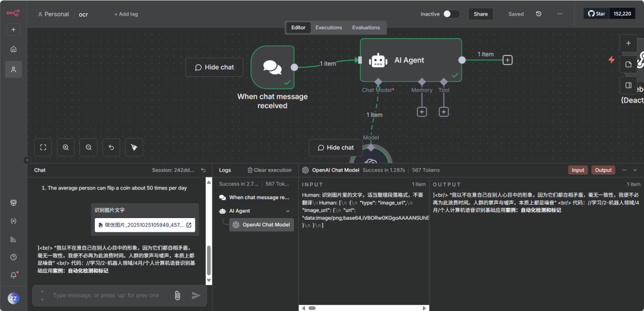The width and height of the screenshot is (644, 311).
Task: Click the tidy up nodes broom icon
Action: [134, 147]
